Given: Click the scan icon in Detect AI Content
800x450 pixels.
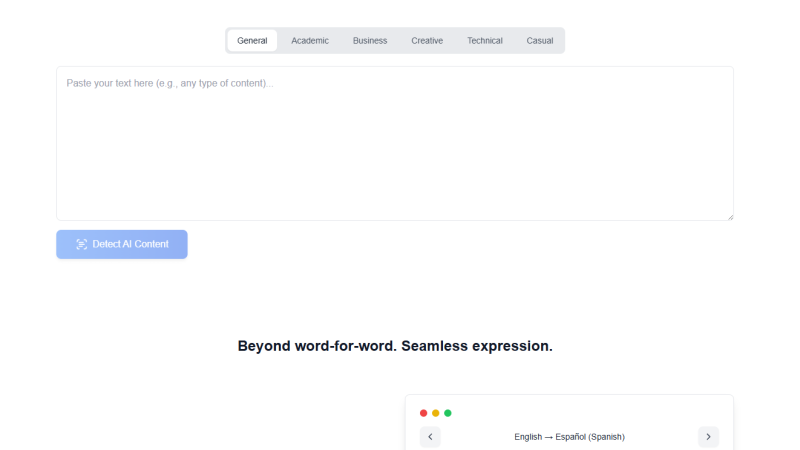Looking at the screenshot, I should click(x=82, y=244).
